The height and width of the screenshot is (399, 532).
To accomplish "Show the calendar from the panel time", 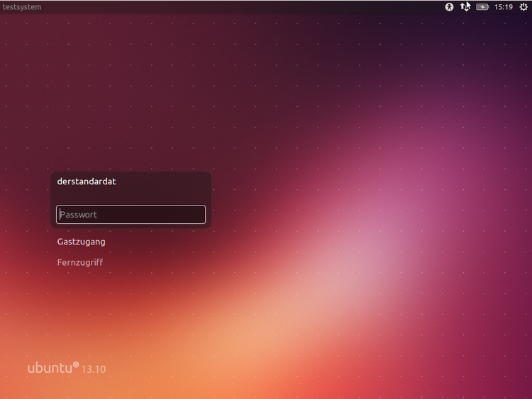I will [x=504, y=7].
